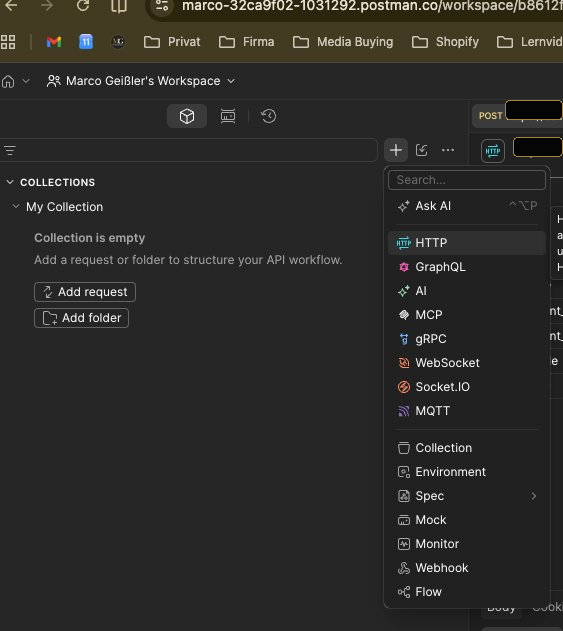Choose Monitor from the create menu
This screenshot has height=631, width=563.
tap(467, 544)
